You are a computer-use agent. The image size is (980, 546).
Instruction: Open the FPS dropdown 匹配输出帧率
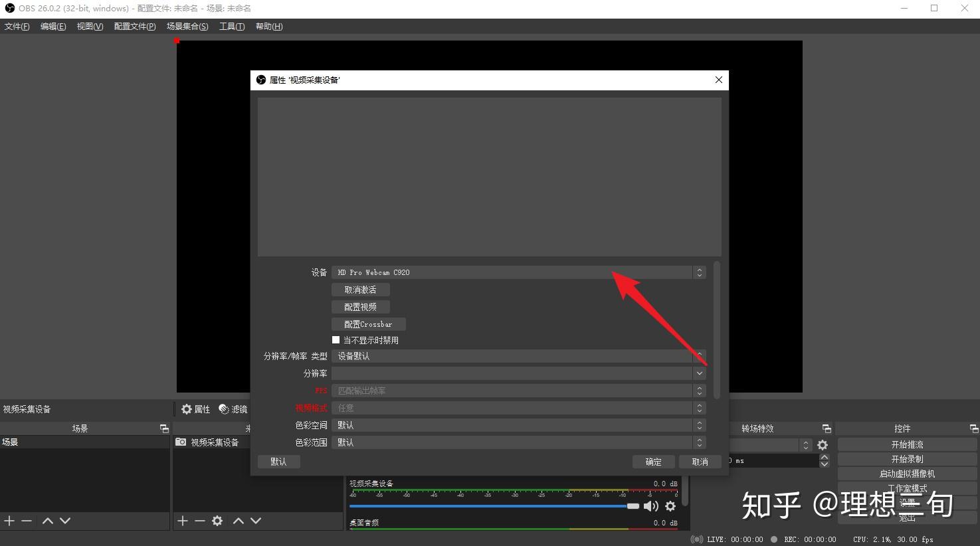(x=518, y=391)
